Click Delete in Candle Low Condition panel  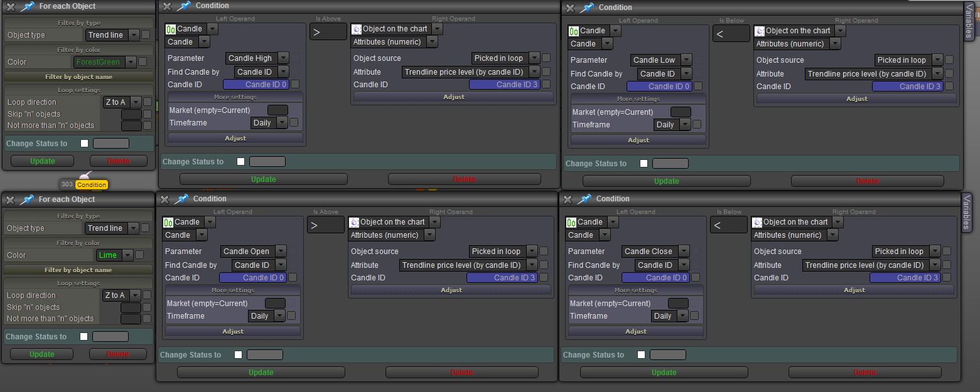coord(867,181)
